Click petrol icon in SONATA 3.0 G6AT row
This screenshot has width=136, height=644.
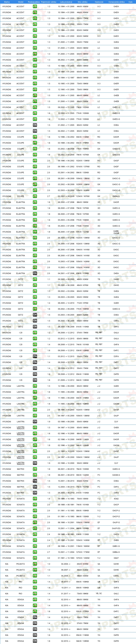point(35,558)
